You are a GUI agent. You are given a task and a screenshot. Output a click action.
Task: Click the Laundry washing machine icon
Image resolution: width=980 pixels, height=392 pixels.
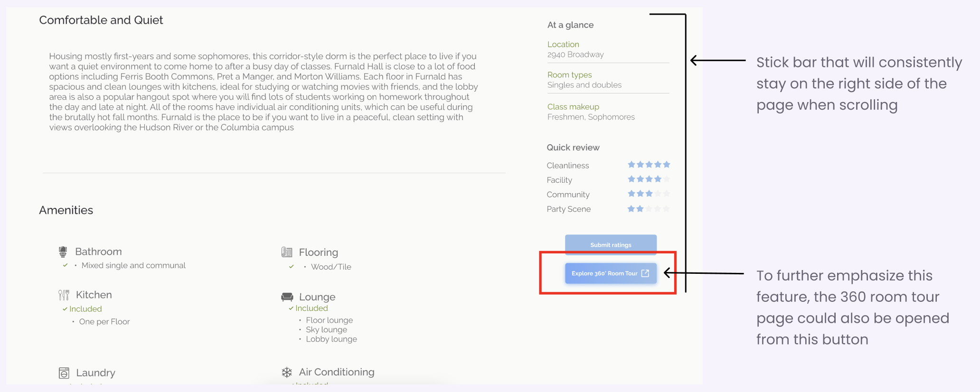click(64, 373)
